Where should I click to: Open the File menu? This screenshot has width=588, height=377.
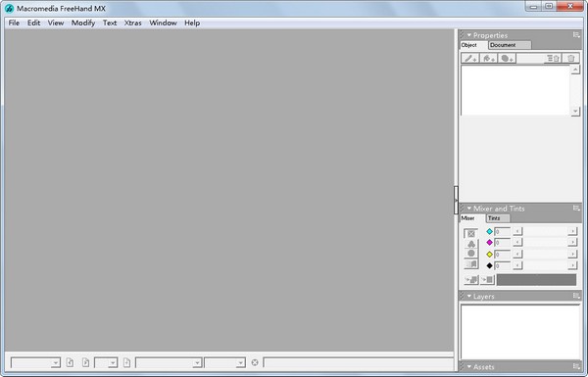click(14, 23)
